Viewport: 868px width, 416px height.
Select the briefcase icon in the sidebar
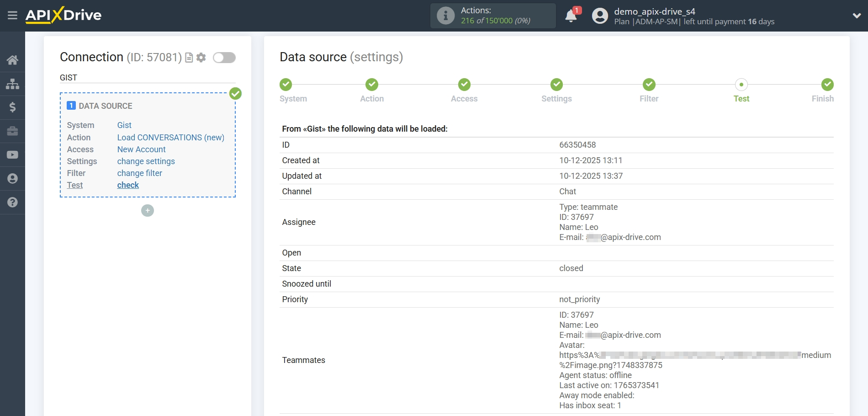click(x=12, y=131)
